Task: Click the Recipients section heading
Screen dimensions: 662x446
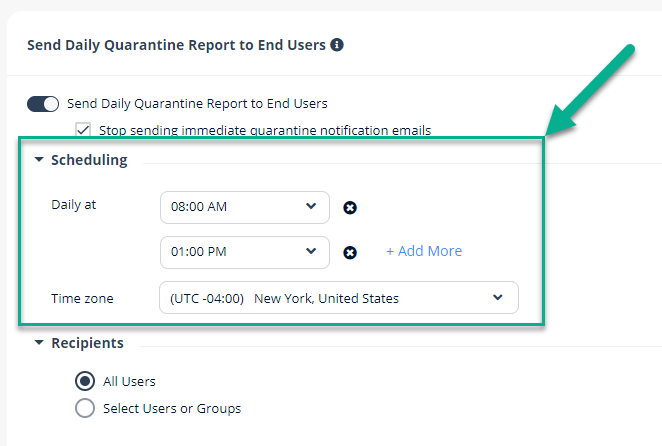Action: [x=87, y=343]
